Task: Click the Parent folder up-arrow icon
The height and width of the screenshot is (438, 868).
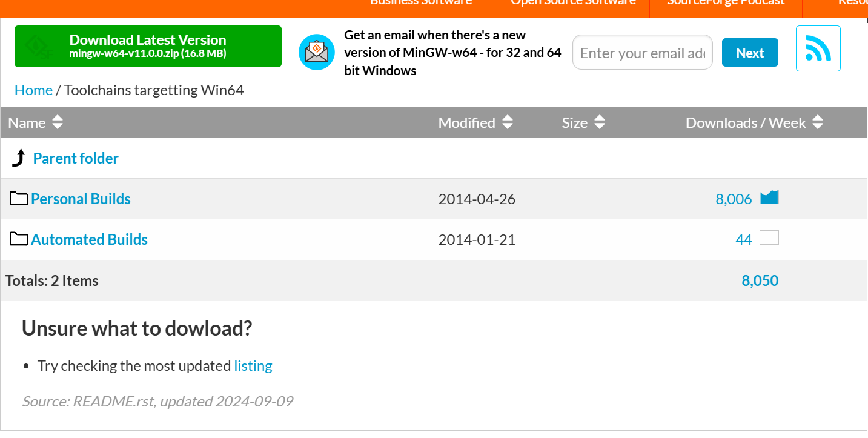Action: pos(19,158)
